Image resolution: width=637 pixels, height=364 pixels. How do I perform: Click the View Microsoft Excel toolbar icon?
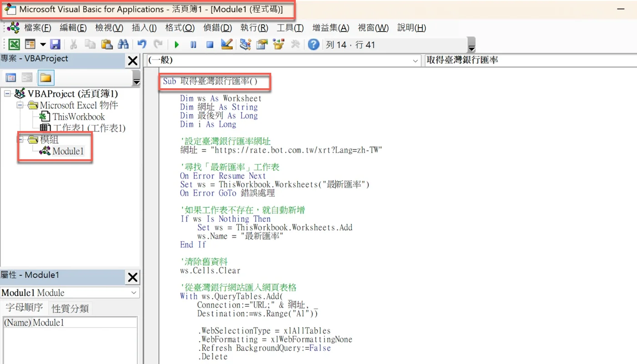[x=15, y=44]
